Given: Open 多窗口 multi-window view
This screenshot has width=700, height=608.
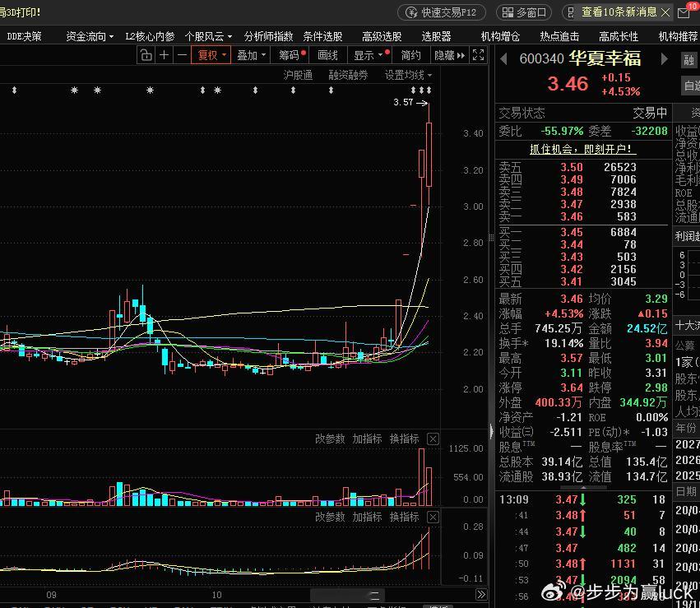Looking at the screenshot, I should (524, 12).
